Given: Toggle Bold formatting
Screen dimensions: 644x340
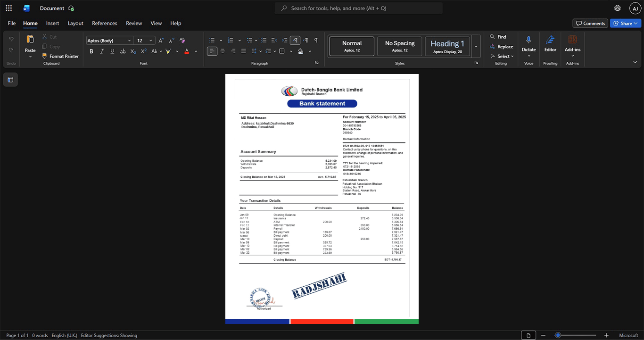Looking at the screenshot, I should (91, 51).
